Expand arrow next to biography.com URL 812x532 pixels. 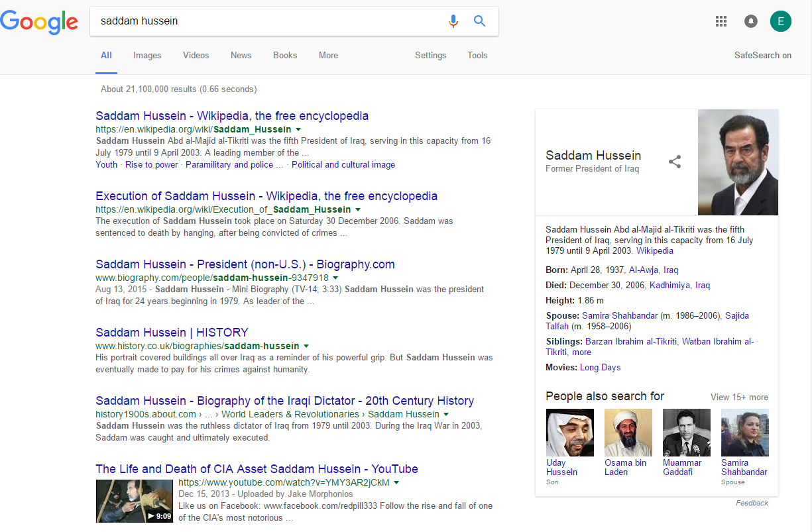click(335, 278)
